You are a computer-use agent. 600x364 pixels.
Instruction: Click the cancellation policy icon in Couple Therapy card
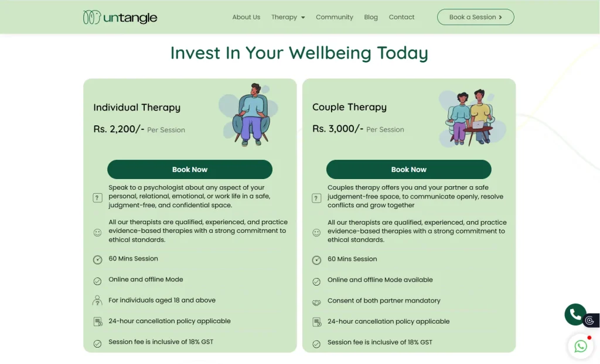coord(316,322)
